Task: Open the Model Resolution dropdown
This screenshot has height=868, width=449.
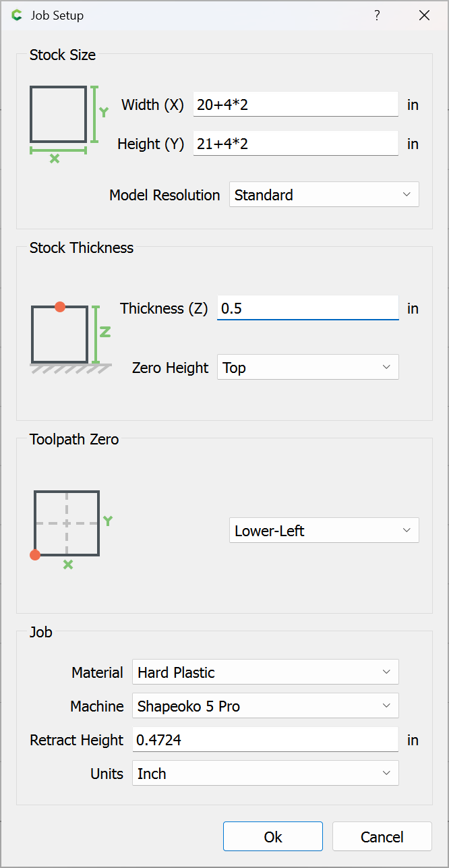Action: point(324,195)
